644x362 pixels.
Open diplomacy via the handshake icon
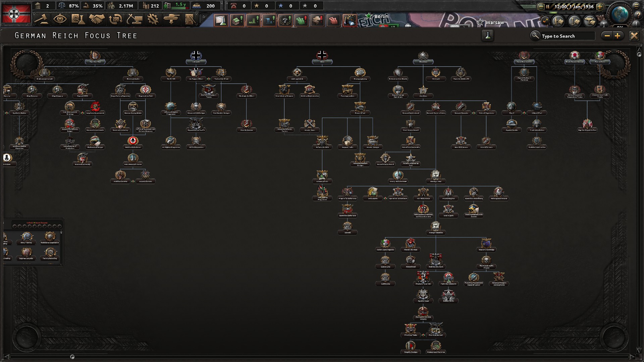[x=97, y=19]
